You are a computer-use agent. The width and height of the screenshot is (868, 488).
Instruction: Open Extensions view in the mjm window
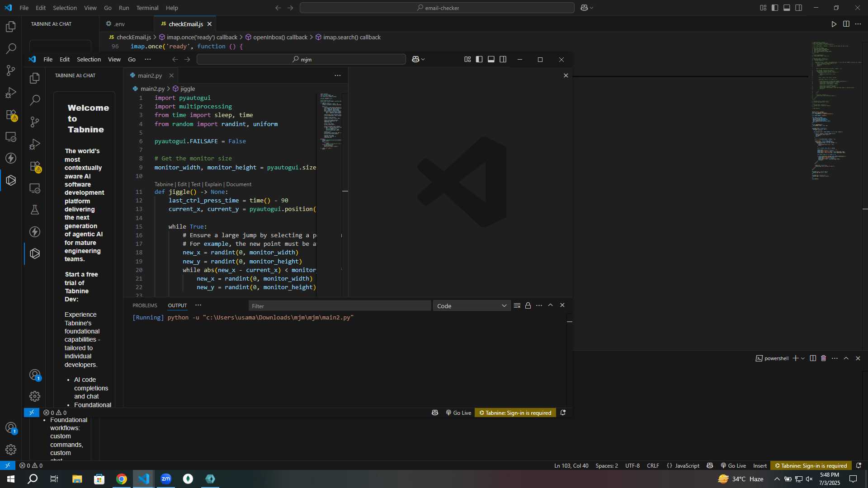click(x=35, y=166)
